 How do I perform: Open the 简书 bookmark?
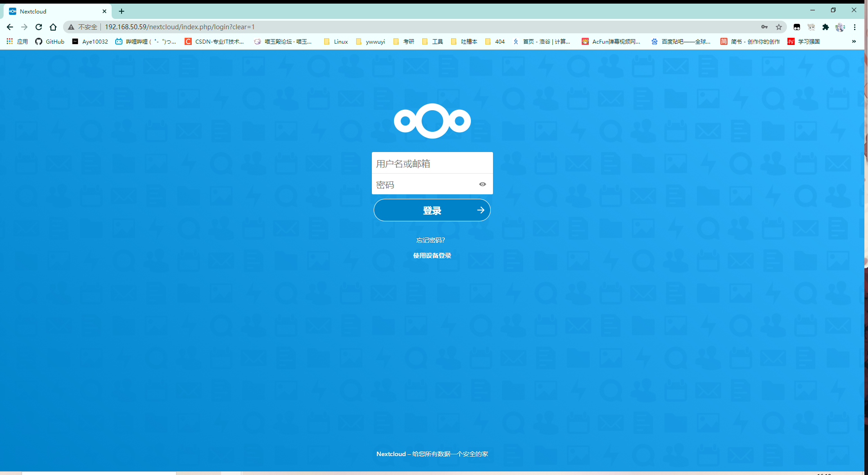click(x=750, y=41)
